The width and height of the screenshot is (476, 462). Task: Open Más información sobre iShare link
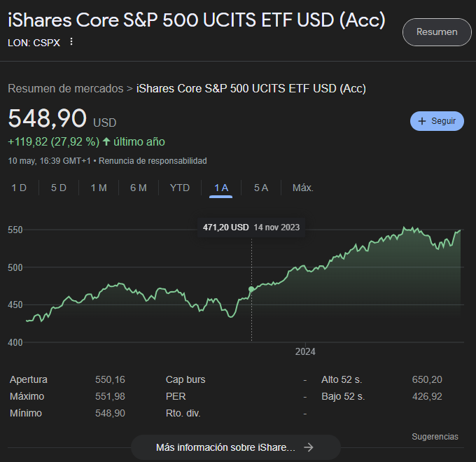[236, 447]
